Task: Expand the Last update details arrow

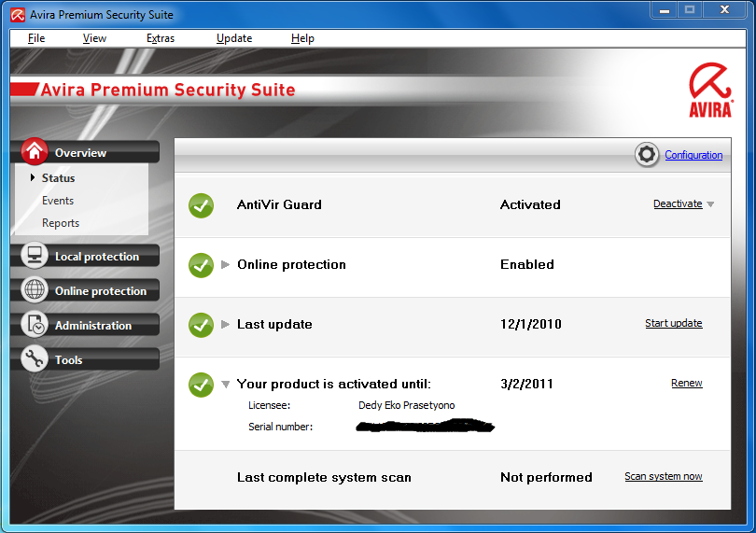Action: point(225,324)
